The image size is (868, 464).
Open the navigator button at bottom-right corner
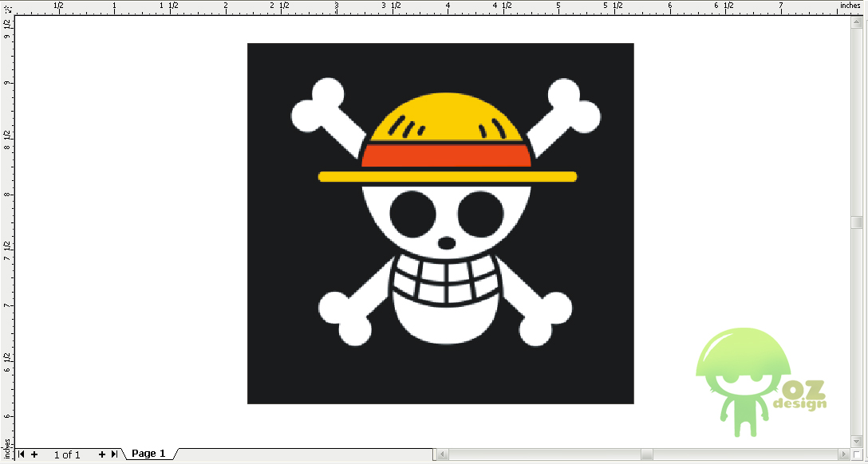857,454
